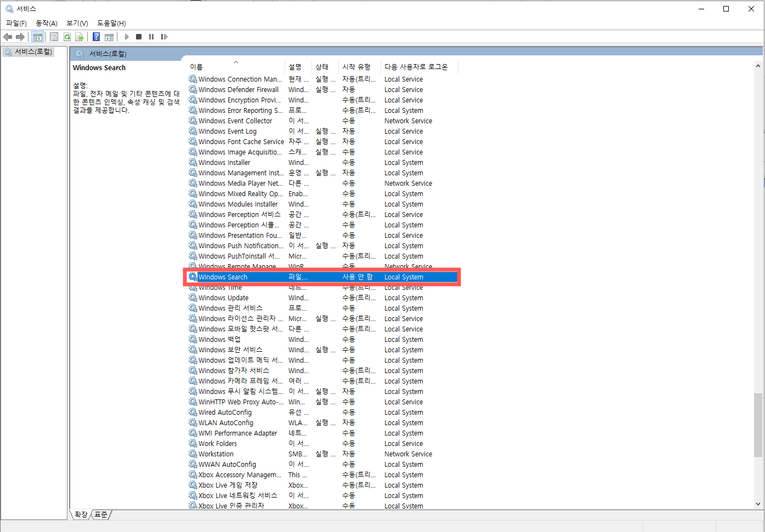Image resolution: width=765 pixels, height=532 pixels.
Task: Click gear icon of Windows Event Collector
Action: [193, 121]
